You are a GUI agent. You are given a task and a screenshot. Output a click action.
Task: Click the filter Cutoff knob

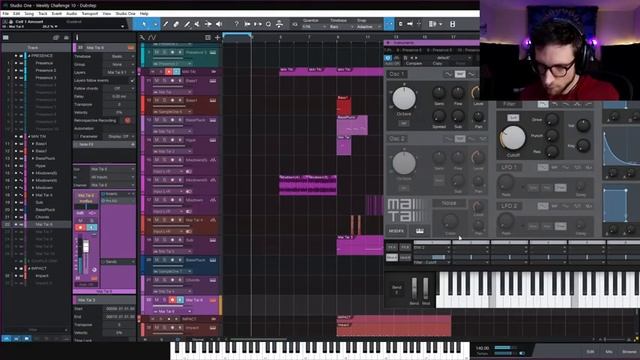click(513, 138)
